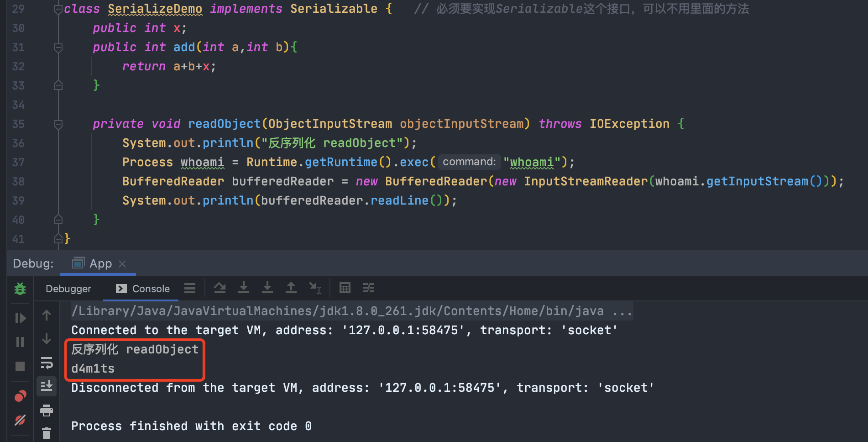Image resolution: width=868 pixels, height=442 pixels.
Task: Click the Serializable interface name on line 29
Action: [x=334, y=9]
